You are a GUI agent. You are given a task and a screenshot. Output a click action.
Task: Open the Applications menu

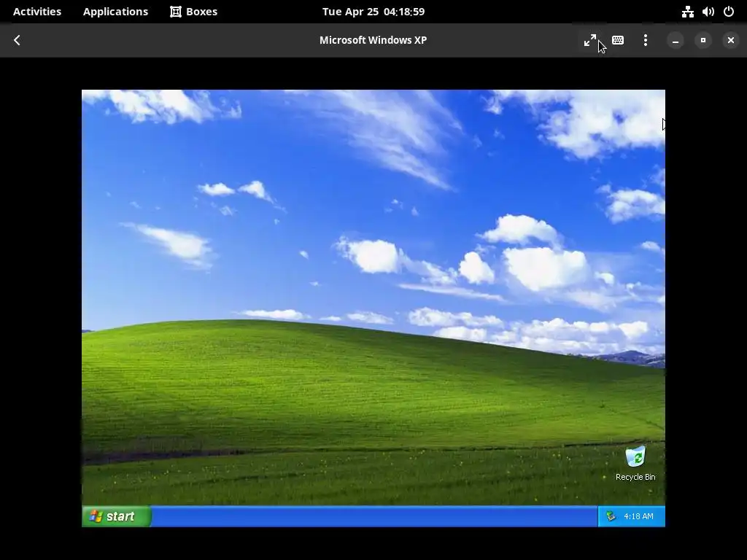point(115,12)
